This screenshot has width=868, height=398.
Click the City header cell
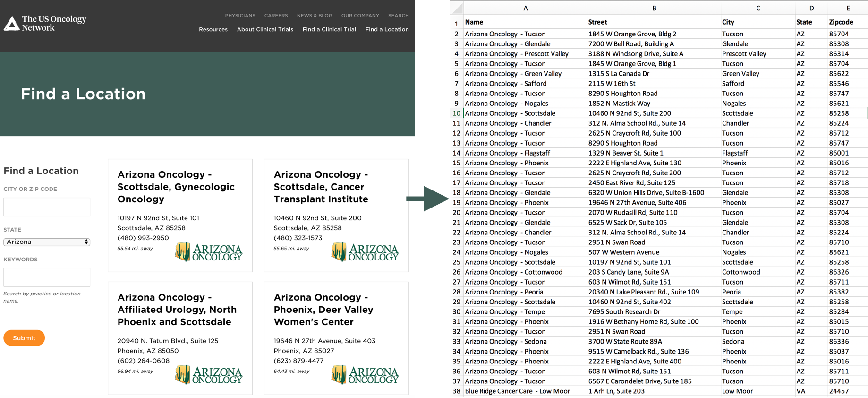point(758,22)
